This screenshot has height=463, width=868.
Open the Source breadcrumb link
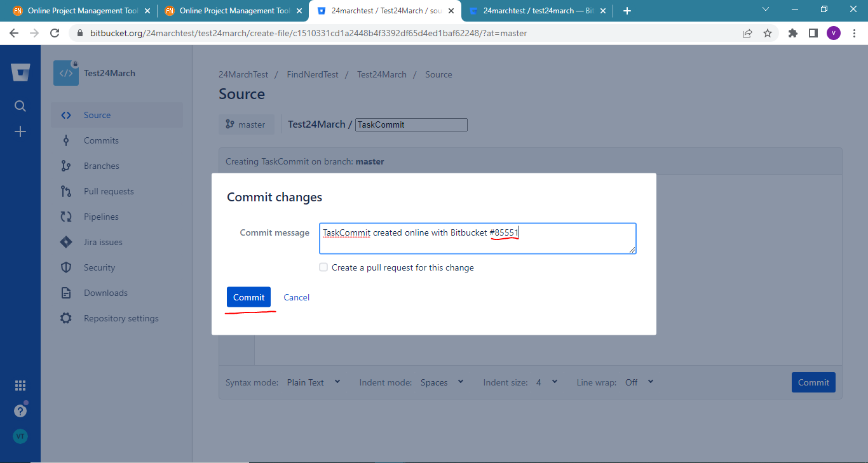pos(438,74)
